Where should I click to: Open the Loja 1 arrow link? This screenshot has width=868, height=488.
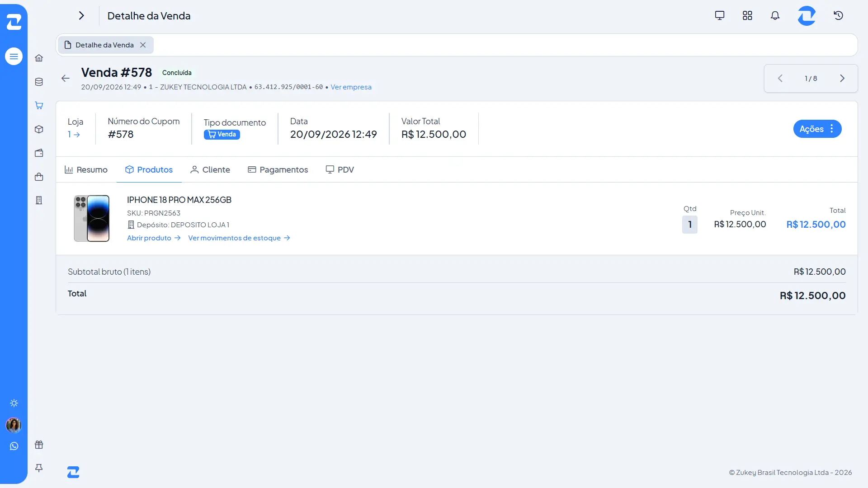point(74,134)
